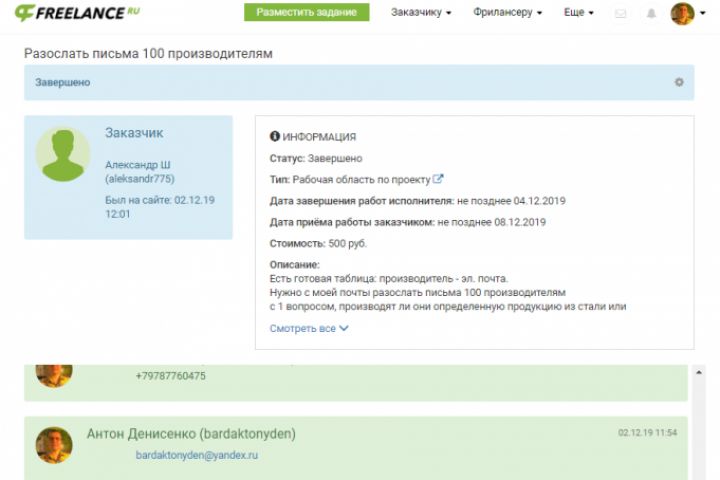Click the aleksandr775 username
Viewport: 720px width, 480px height.
pos(140,179)
